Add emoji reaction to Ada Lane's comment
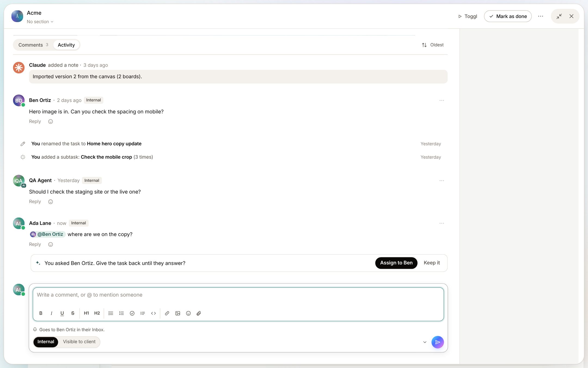The width and height of the screenshot is (588, 368). pos(50,245)
